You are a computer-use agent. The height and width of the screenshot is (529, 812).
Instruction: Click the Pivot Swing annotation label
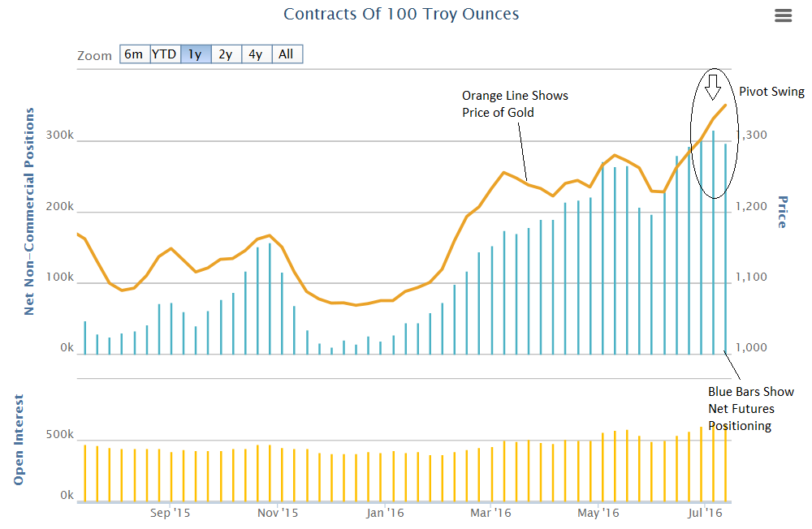pyautogui.click(x=771, y=92)
